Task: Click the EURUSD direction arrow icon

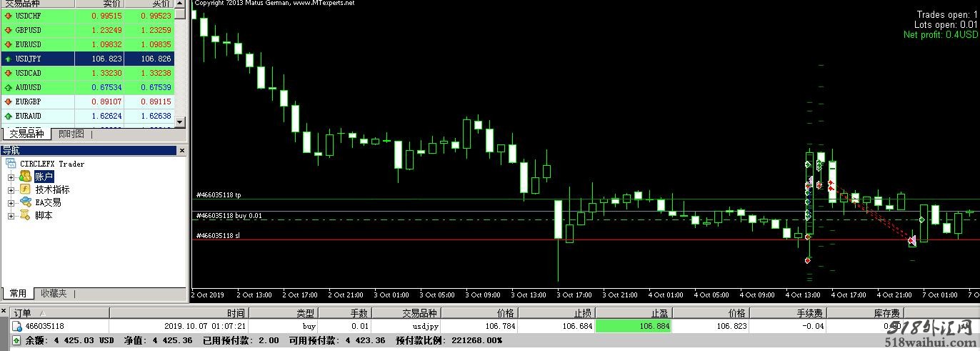Action: [x=8, y=44]
